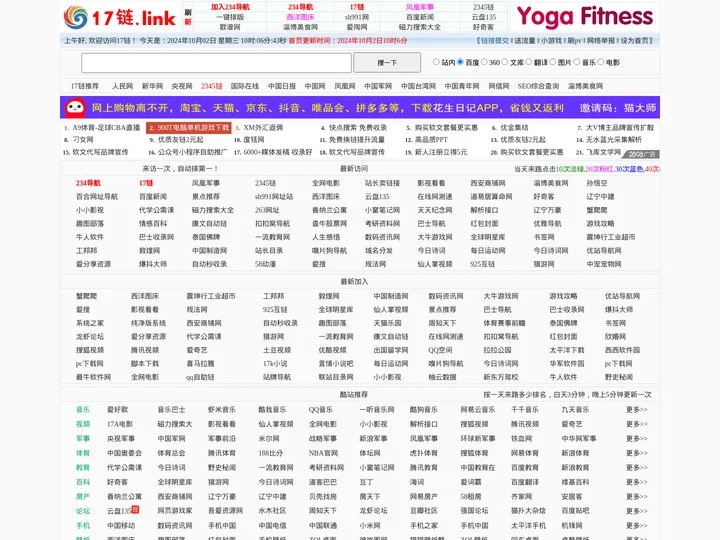Image resolution: width=720 pixels, height=540 pixels.
Task: Open 17链推荐 in the nav bar
Action: coord(84,86)
